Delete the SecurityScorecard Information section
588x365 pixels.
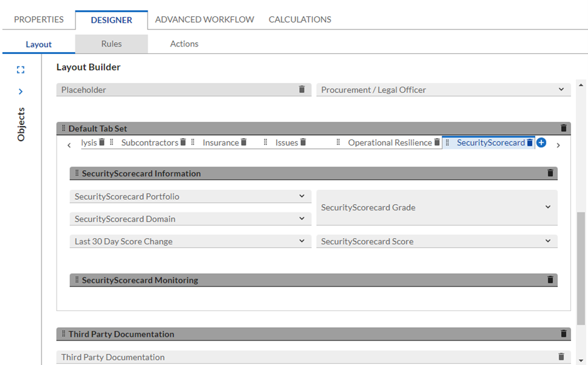pos(550,173)
